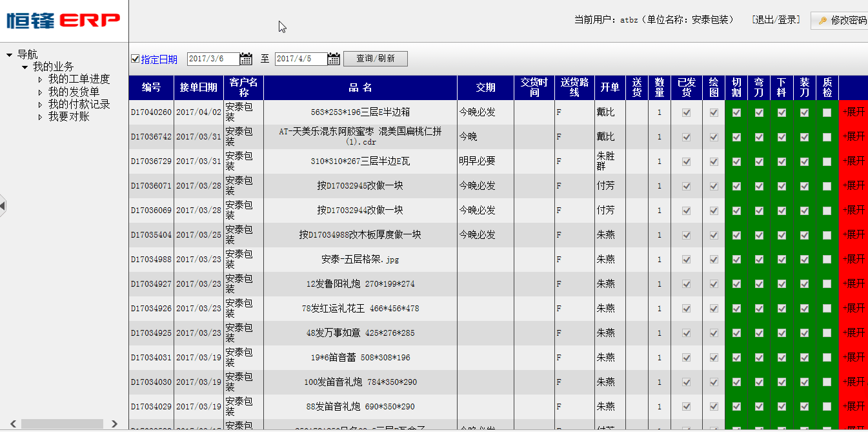Select 我的付款记录 navigation item
This screenshot has width=868, height=432.
click(79, 104)
